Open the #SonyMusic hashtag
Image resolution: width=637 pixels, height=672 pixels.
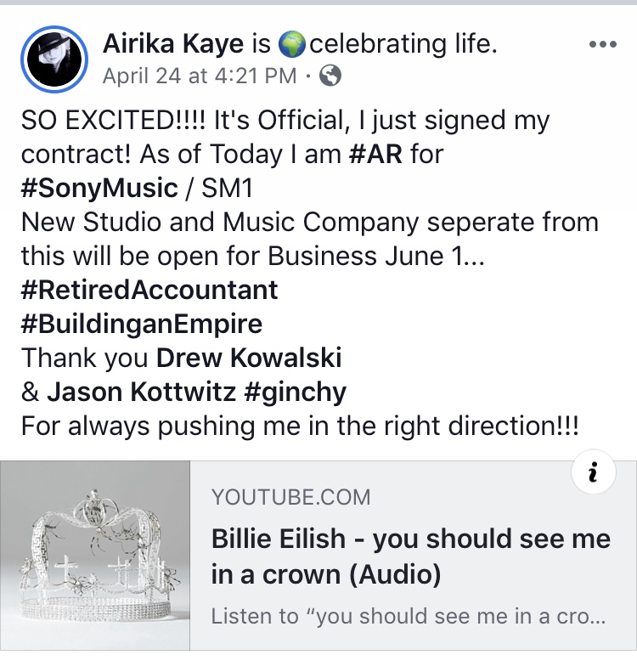pyautogui.click(x=99, y=189)
